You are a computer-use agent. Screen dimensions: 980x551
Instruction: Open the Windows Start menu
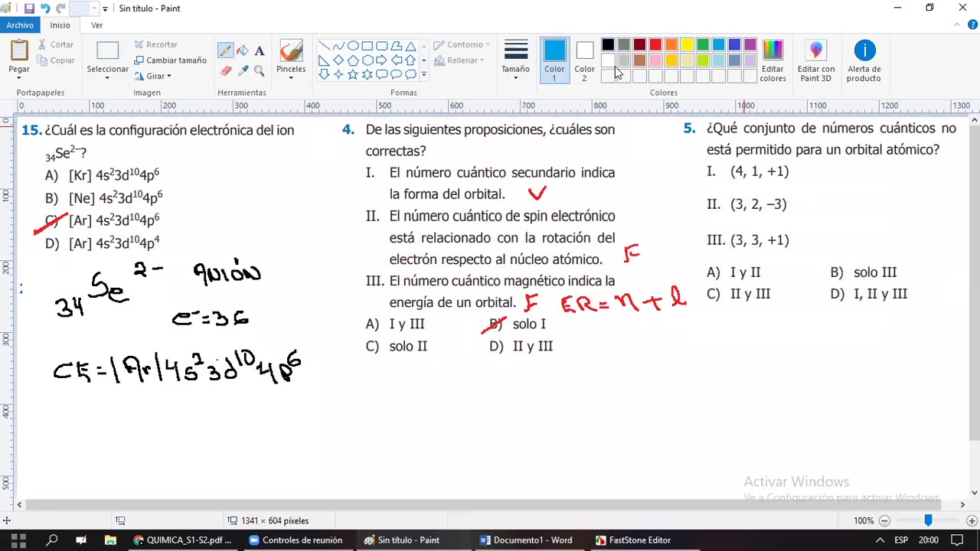pyautogui.click(x=19, y=540)
